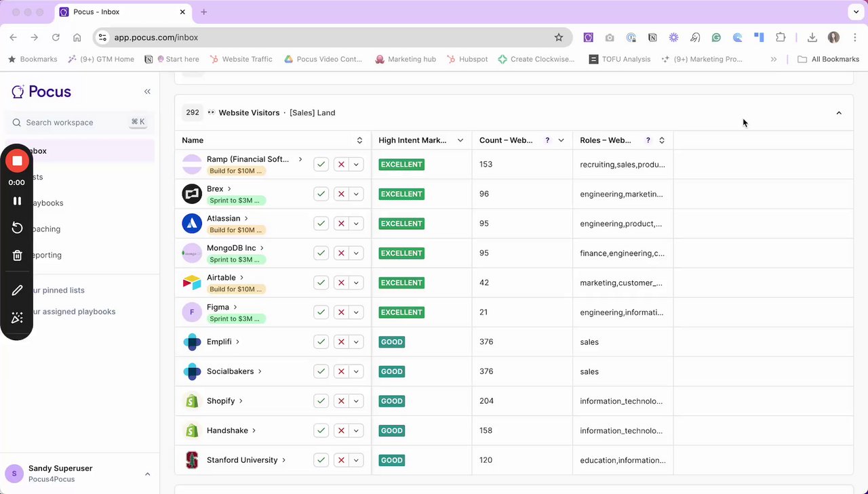868x494 pixels.
Task: Open the TOFU Analysis bookmark
Action: pos(620,59)
